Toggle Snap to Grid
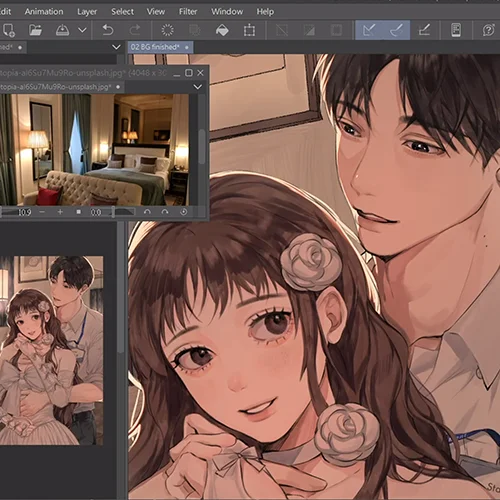This screenshot has width=500, height=500. click(424, 30)
